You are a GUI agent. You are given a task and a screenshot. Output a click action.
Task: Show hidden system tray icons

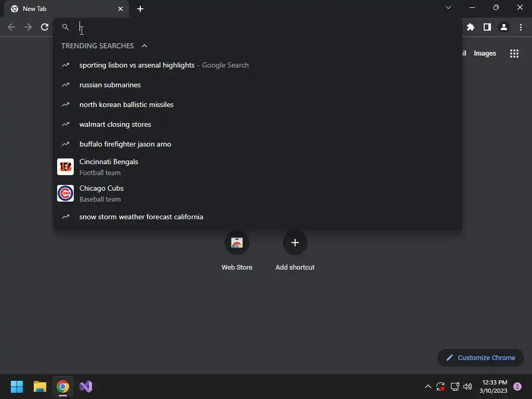tap(428, 387)
